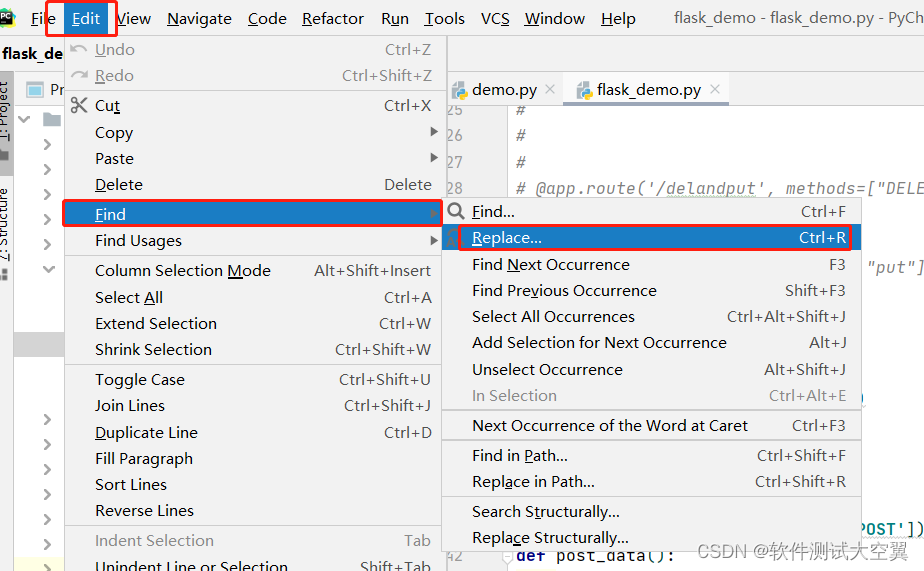Select Search Structurally...
The width and height of the screenshot is (924, 571).
click(652, 511)
